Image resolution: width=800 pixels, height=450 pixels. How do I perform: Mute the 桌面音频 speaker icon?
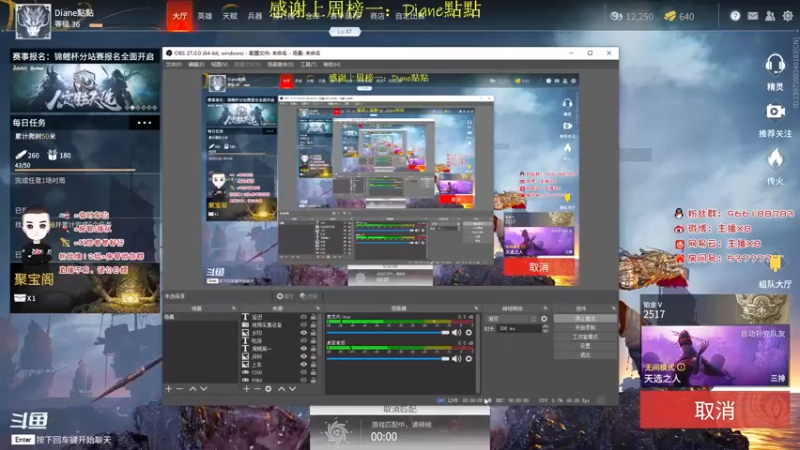click(457, 359)
